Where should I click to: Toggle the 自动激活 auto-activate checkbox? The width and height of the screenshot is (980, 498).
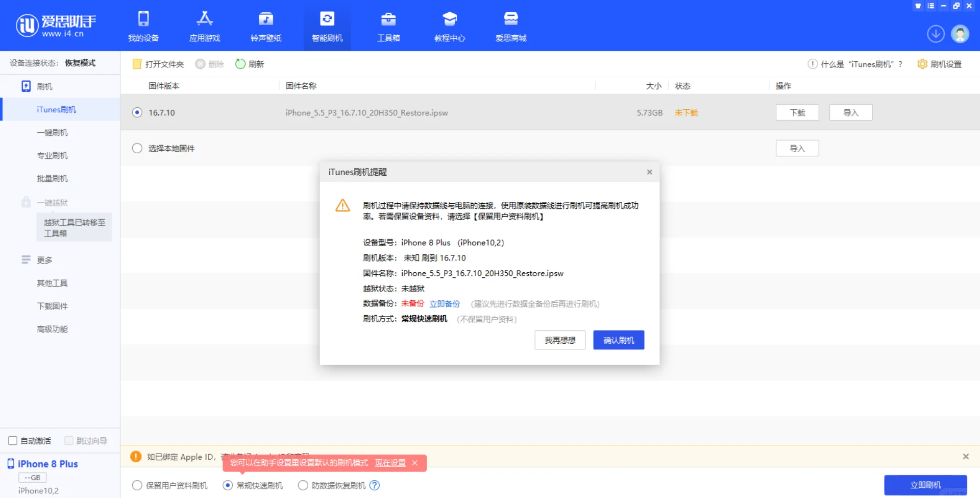tap(13, 441)
